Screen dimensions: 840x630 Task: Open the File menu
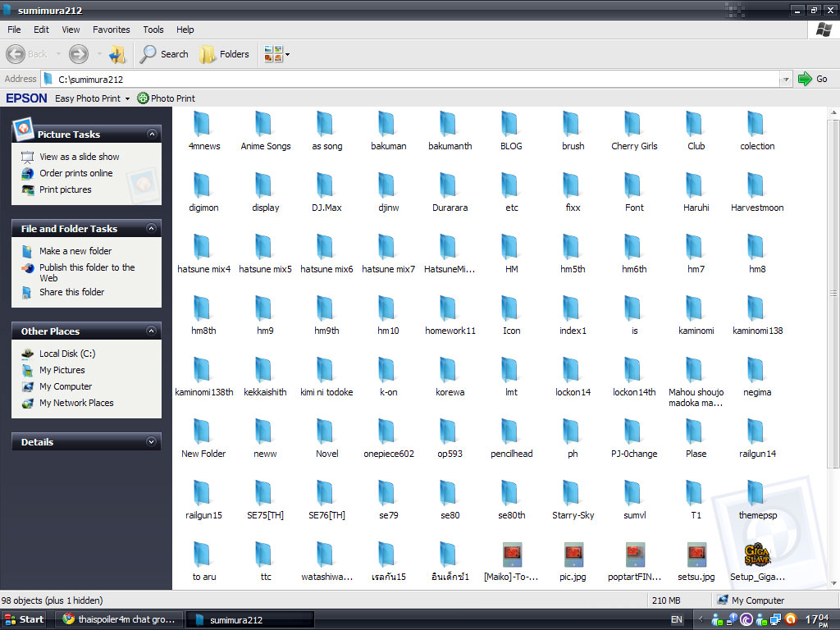click(x=14, y=30)
